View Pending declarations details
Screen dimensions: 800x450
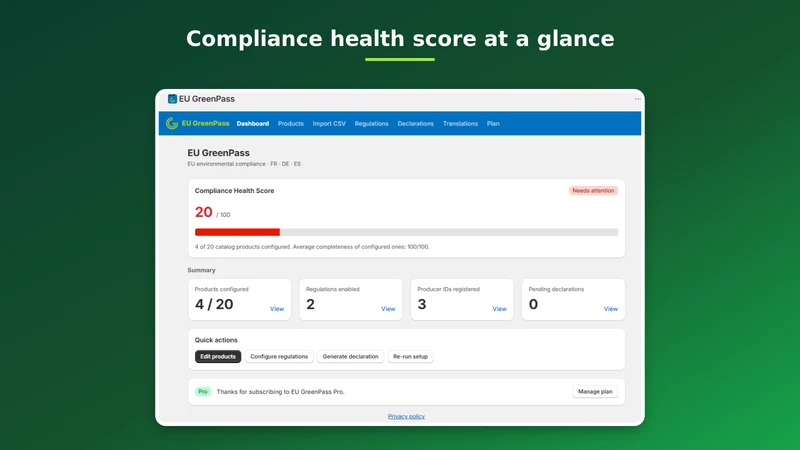pyautogui.click(x=611, y=309)
